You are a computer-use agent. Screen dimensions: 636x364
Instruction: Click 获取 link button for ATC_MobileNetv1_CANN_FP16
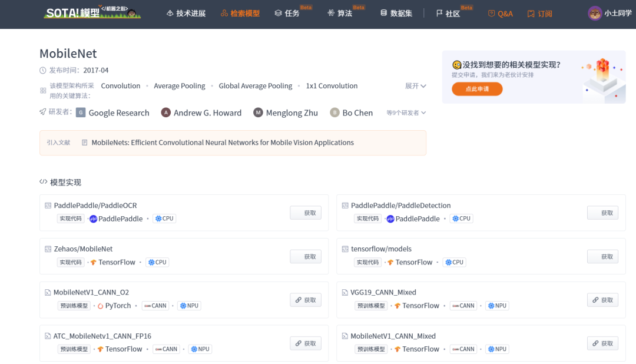point(306,343)
